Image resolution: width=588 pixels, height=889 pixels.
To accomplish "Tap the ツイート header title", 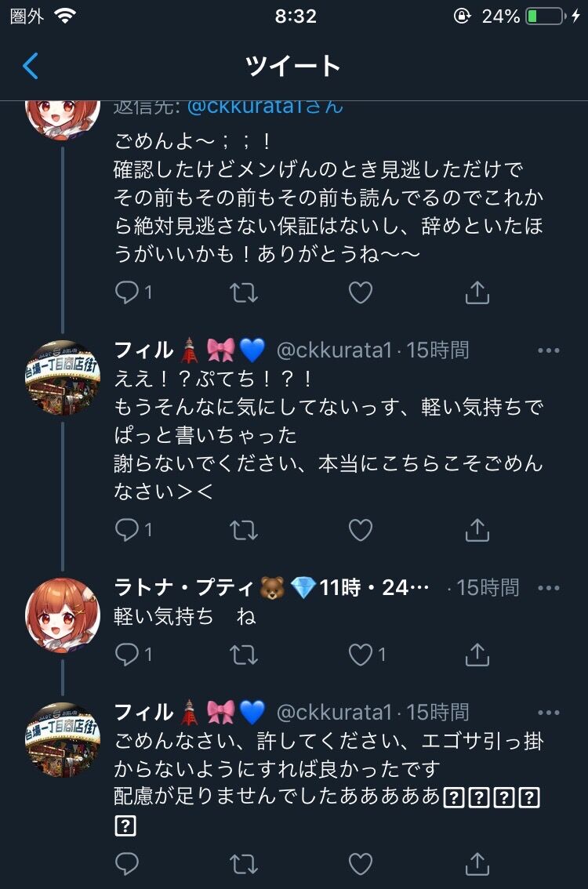I will pyautogui.click(x=293, y=67).
